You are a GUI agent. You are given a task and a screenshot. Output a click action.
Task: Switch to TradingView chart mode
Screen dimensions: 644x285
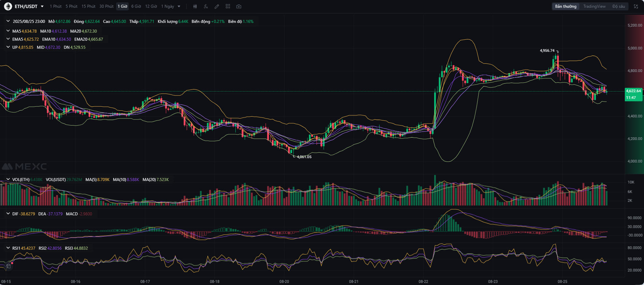coord(594,6)
